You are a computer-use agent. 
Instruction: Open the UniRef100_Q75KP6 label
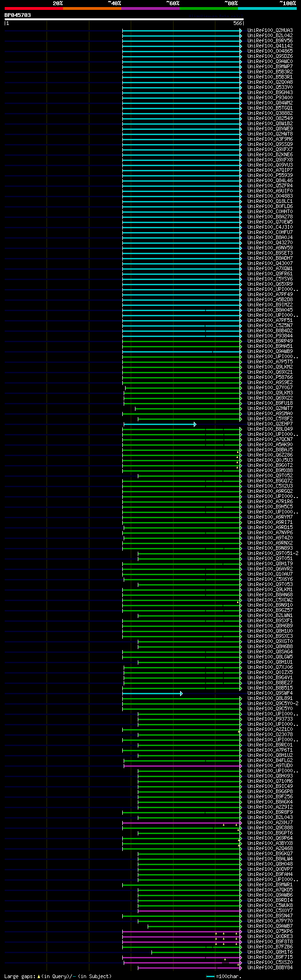pyautogui.click(x=270, y=931)
